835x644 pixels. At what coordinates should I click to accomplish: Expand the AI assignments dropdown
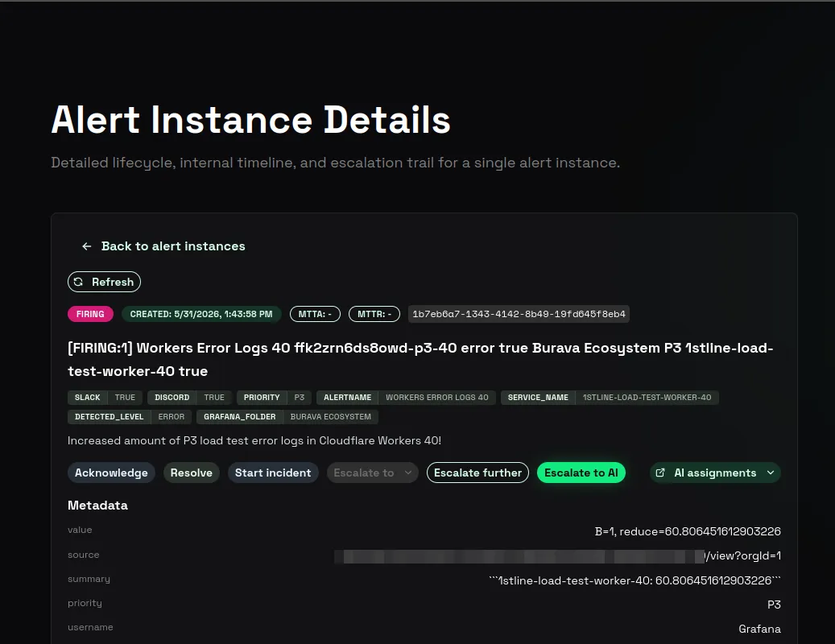pyautogui.click(x=715, y=473)
